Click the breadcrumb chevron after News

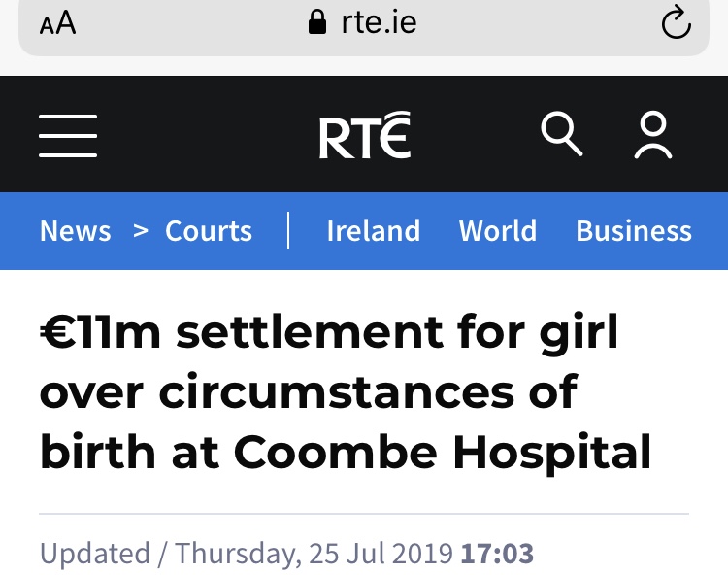(x=141, y=230)
